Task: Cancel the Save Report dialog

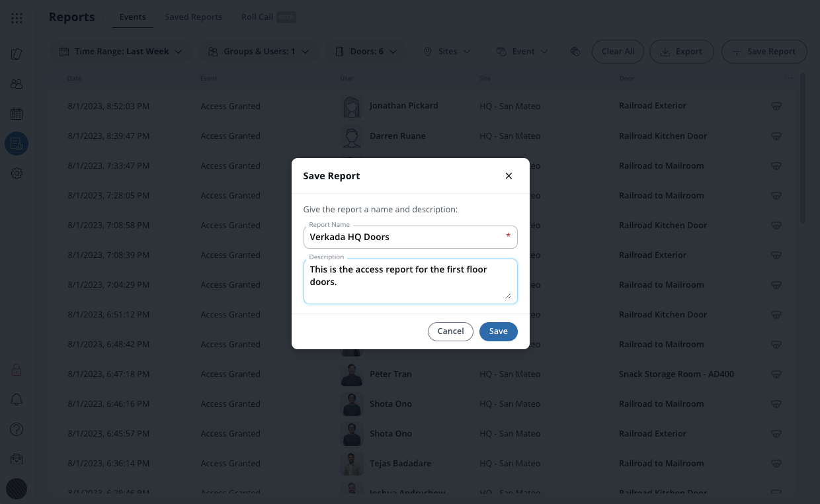Action: tap(450, 331)
